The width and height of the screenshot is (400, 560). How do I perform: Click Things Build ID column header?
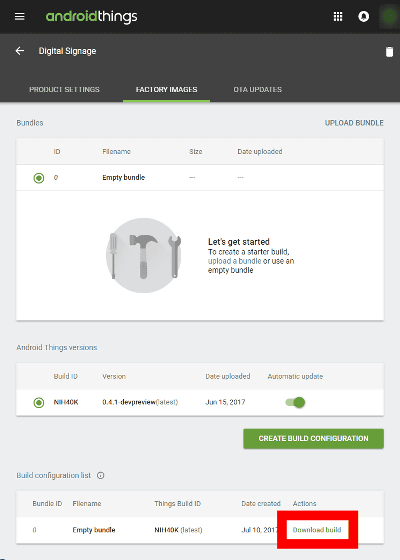point(178,504)
